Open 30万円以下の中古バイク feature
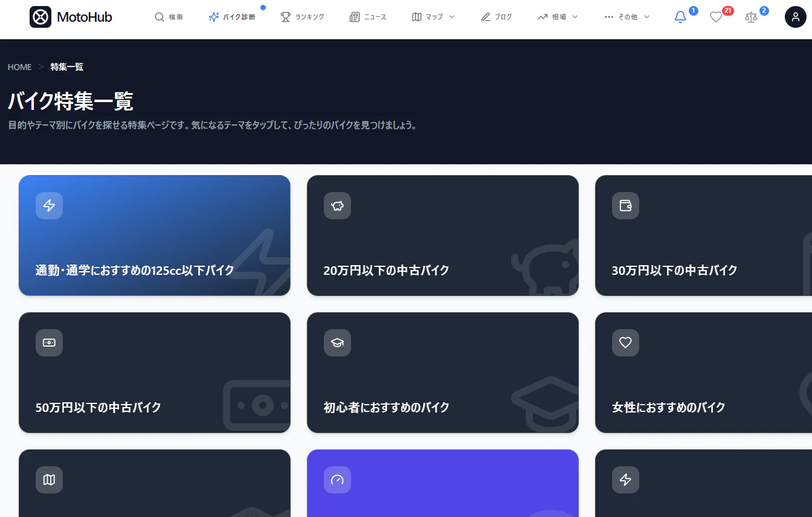The width and height of the screenshot is (812, 517). (x=703, y=236)
